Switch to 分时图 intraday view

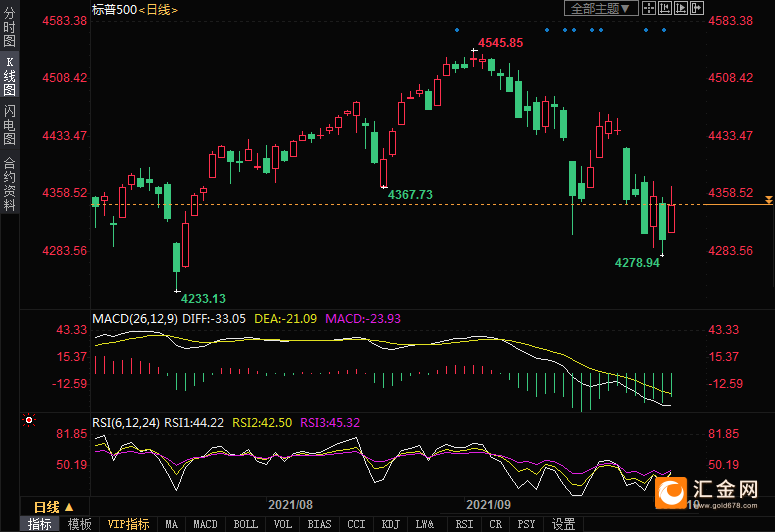pyautogui.click(x=9, y=27)
